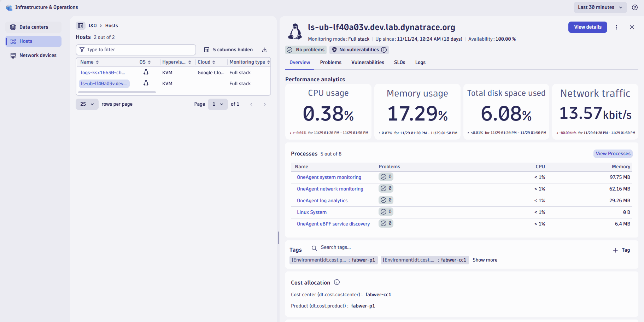The height and width of the screenshot is (322, 644).
Task: Switch to the SLOs tab
Action: coord(400,63)
